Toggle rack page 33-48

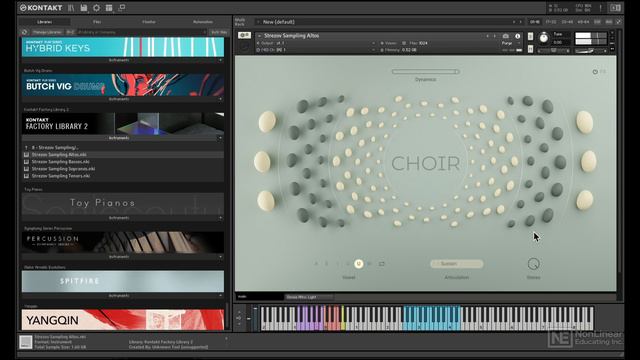pyautogui.click(x=567, y=22)
